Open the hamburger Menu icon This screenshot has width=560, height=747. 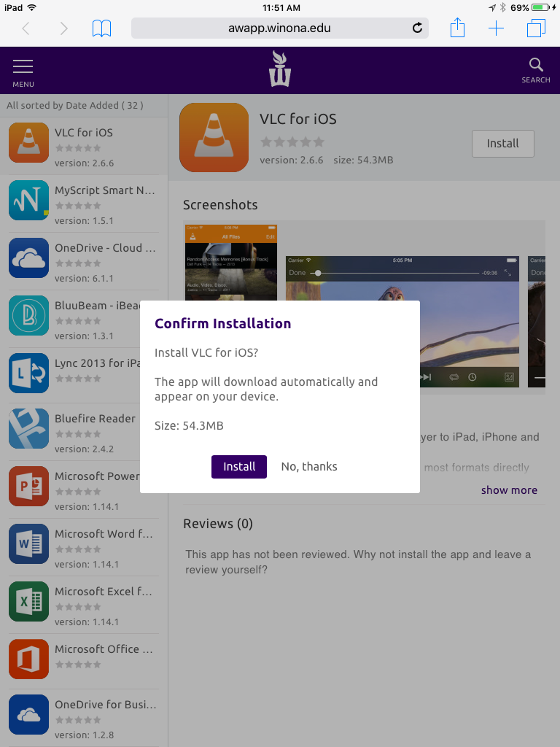23,71
